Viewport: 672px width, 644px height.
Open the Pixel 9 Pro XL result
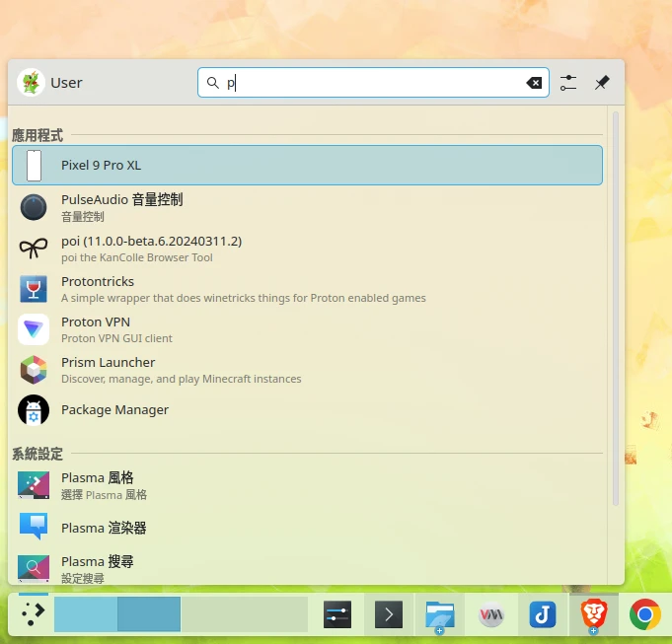coord(307,166)
